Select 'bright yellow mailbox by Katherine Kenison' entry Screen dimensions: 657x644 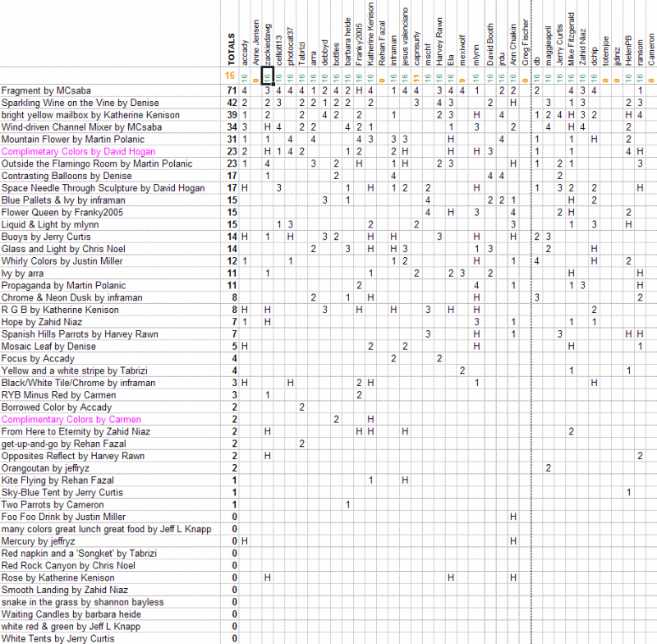point(90,115)
